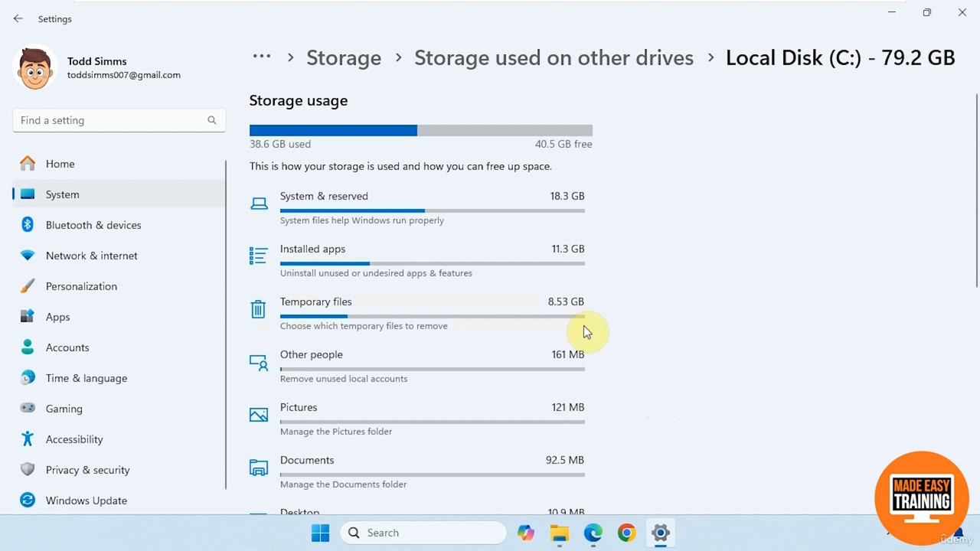This screenshot has width=980, height=551.
Task: Click the back arrow in Settings
Action: click(x=18, y=18)
